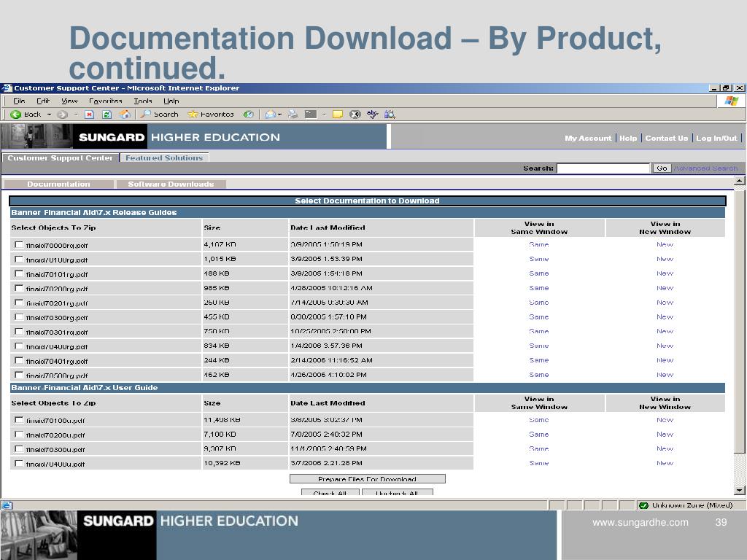747x560 pixels.
Task: Click the header Help link
Action: [628, 138]
